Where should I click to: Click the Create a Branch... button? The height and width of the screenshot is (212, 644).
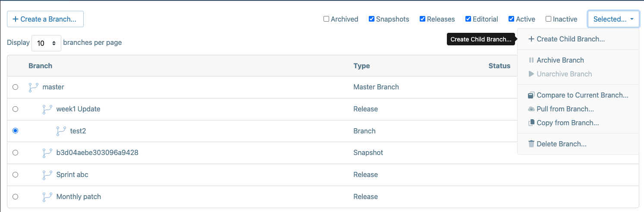pos(45,19)
